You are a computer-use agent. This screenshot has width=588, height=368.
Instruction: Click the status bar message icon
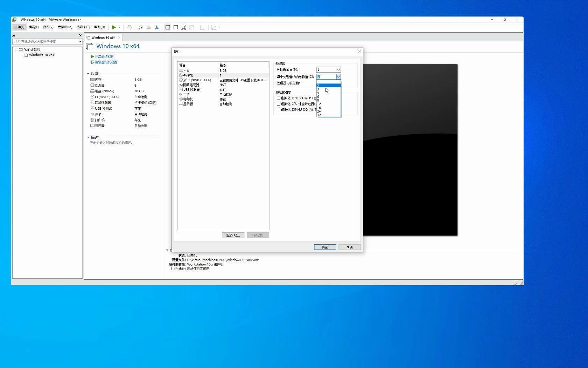tap(515, 282)
